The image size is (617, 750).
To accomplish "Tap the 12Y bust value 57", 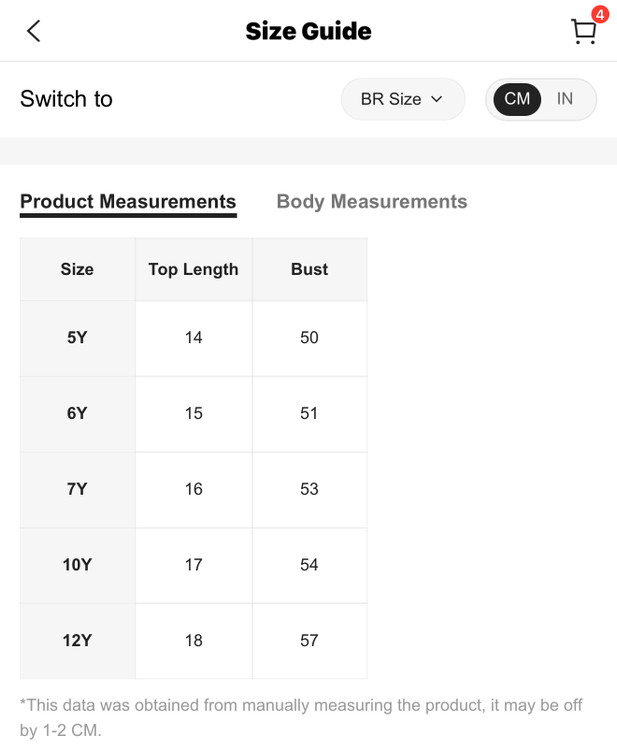I will tap(309, 640).
